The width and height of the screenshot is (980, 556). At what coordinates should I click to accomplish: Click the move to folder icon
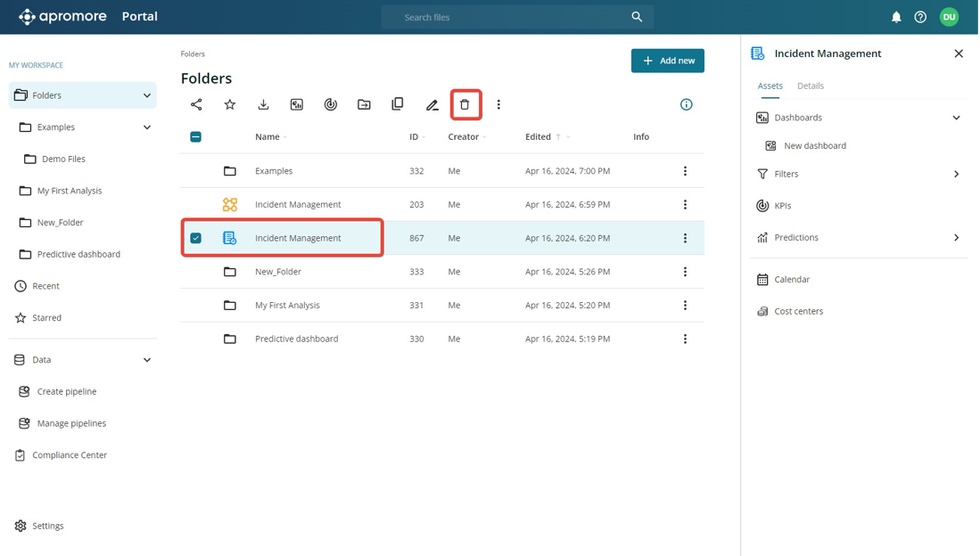pos(364,105)
